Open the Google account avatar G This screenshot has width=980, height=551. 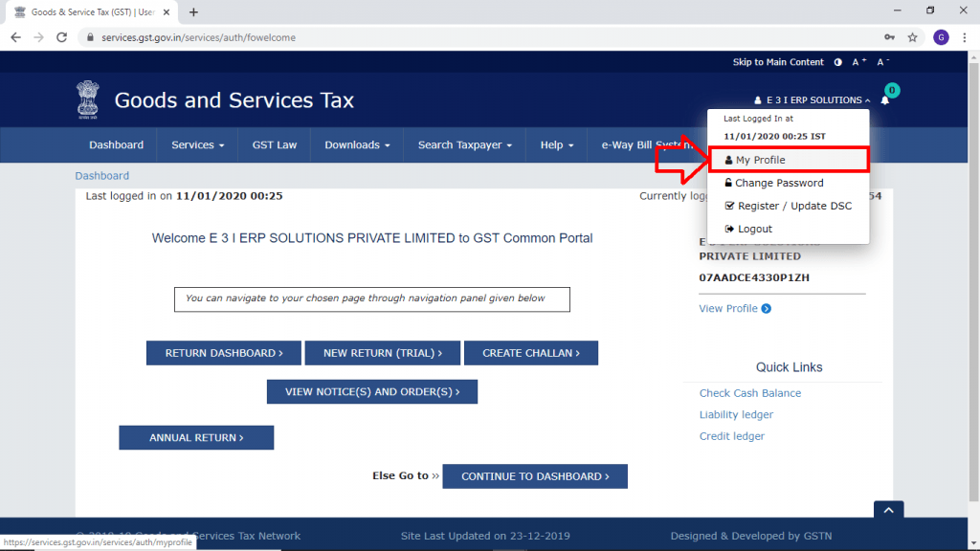click(x=941, y=37)
